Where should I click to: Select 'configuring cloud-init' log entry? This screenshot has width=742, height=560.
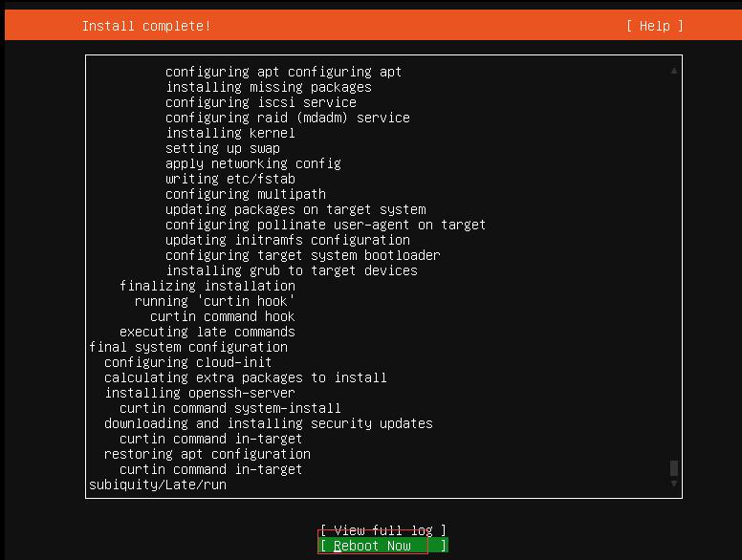(x=187, y=362)
